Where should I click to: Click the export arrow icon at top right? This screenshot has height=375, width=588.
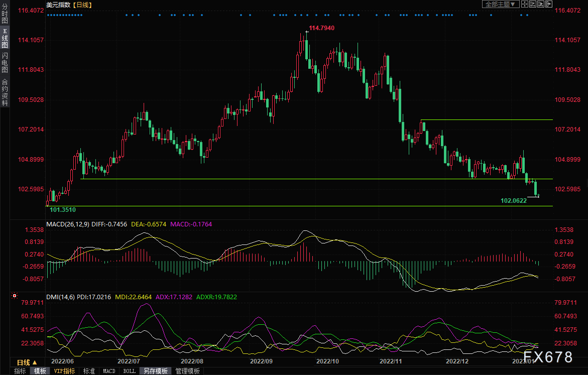click(x=549, y=4)
